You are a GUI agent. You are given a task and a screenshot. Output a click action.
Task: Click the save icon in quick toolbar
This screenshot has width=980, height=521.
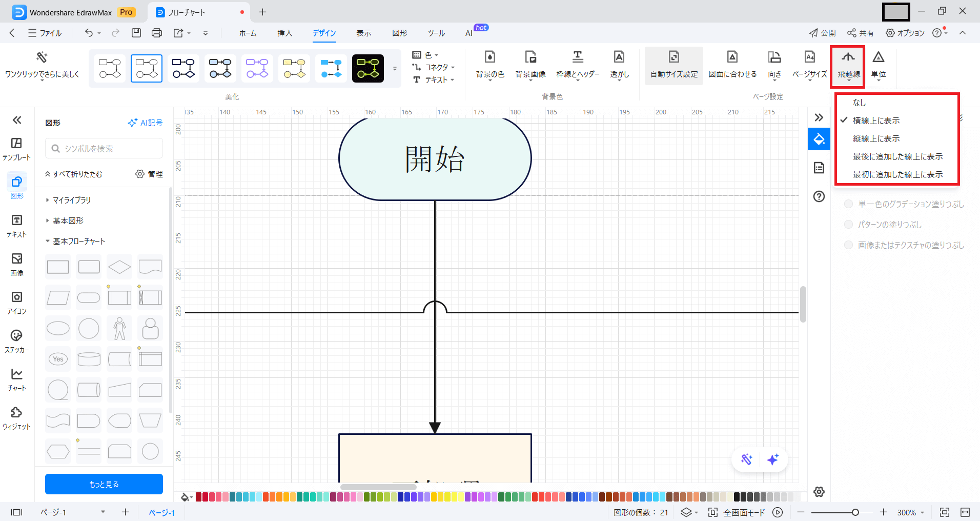pyautogui.click(x=136, y=33)
